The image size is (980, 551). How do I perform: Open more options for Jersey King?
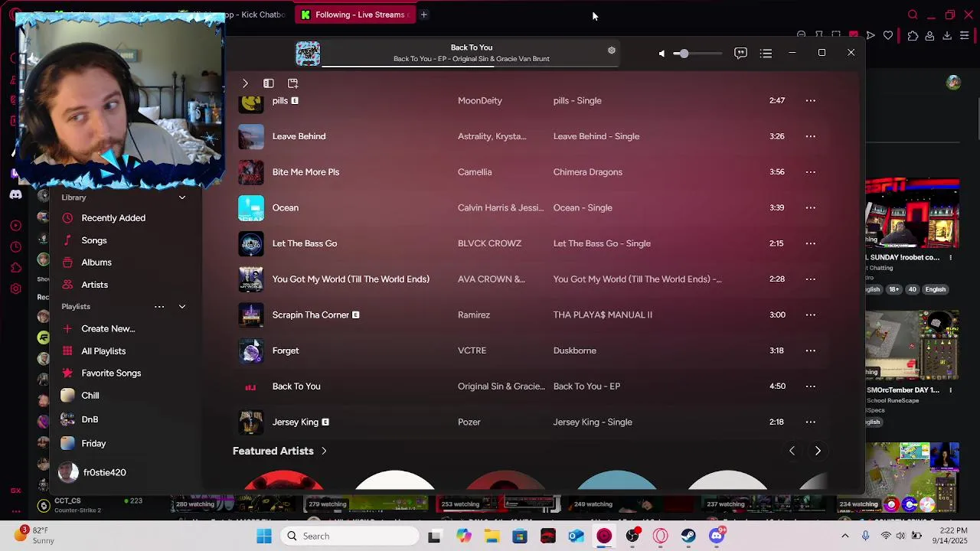pos(810,422)
